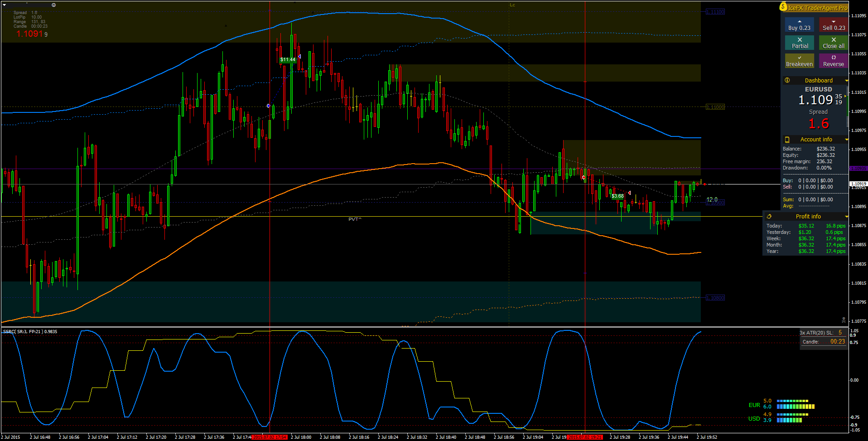Click the Buy 0.23 button
This screenshot has height=441, width=868.
pos(799,24)
